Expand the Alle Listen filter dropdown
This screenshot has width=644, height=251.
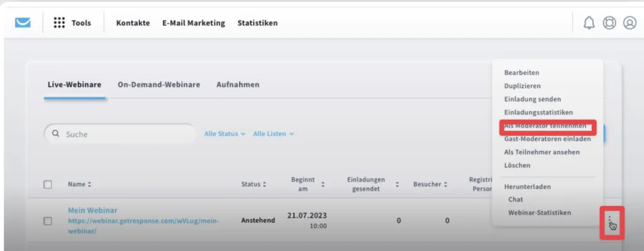tap(274, 134)
